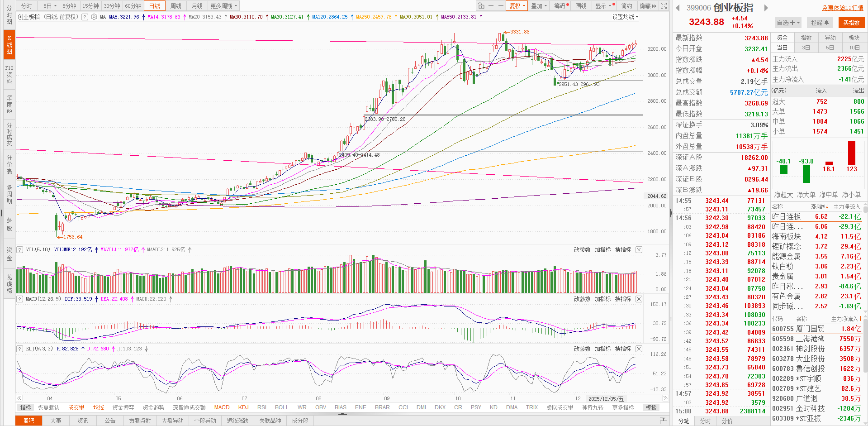This screenshot has width=868, height=426.
Task: Open the 设置均线 dropdown
Action: (625, 17)
